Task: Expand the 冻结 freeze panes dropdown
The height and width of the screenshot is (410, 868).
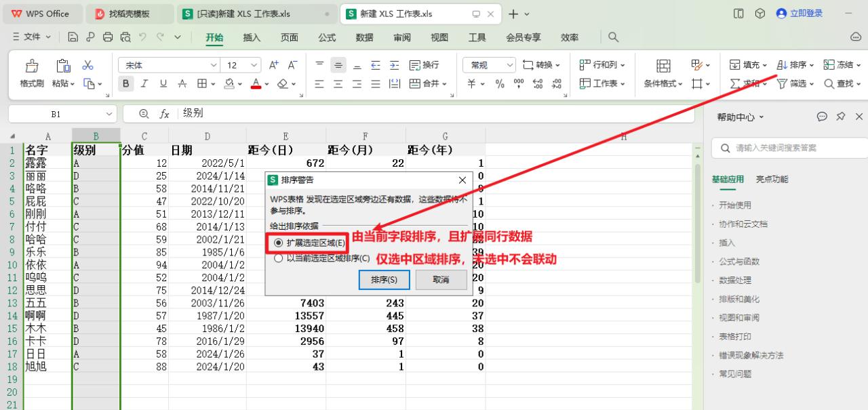Action: (858, 65)
